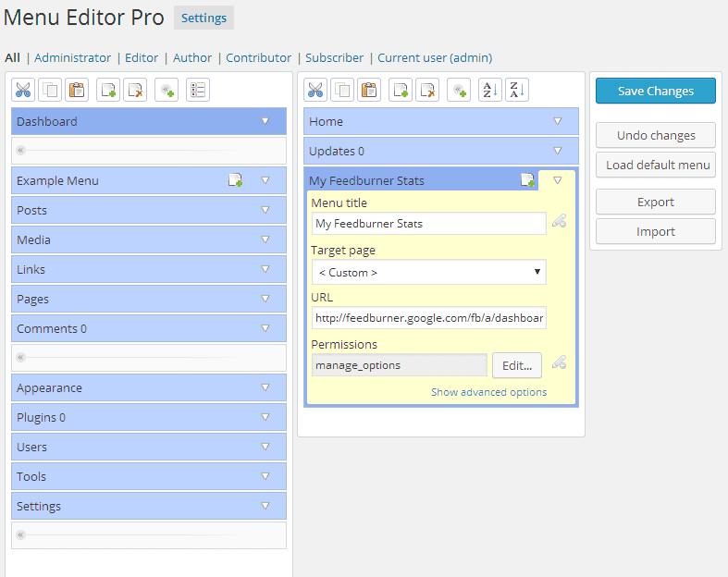Expand the Posts menu item
Image resolution: width=728 pixels, height=577 pixels.
[x=265, y=210]
